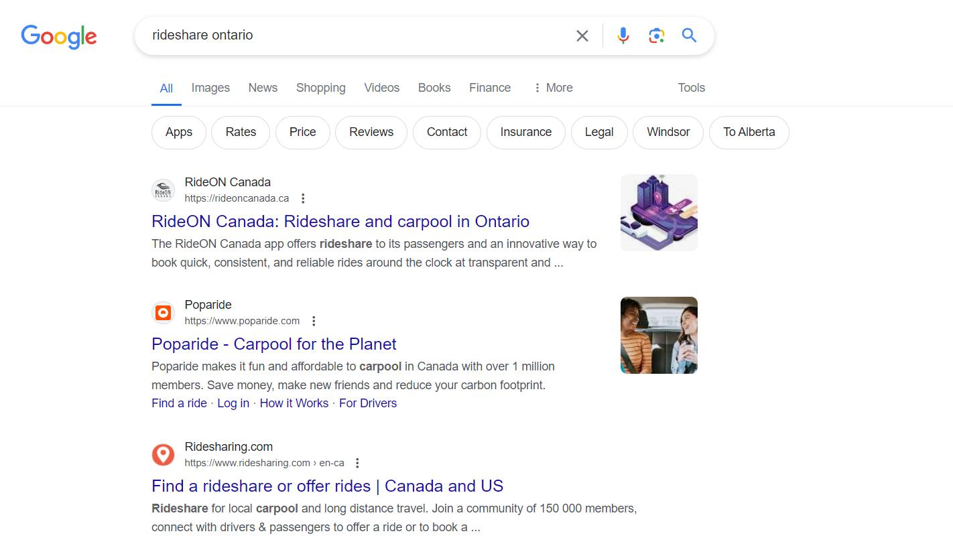953x560 pixels.
Task: Open the Tools options
Action: pyautogui.click(x=692, y=88)
